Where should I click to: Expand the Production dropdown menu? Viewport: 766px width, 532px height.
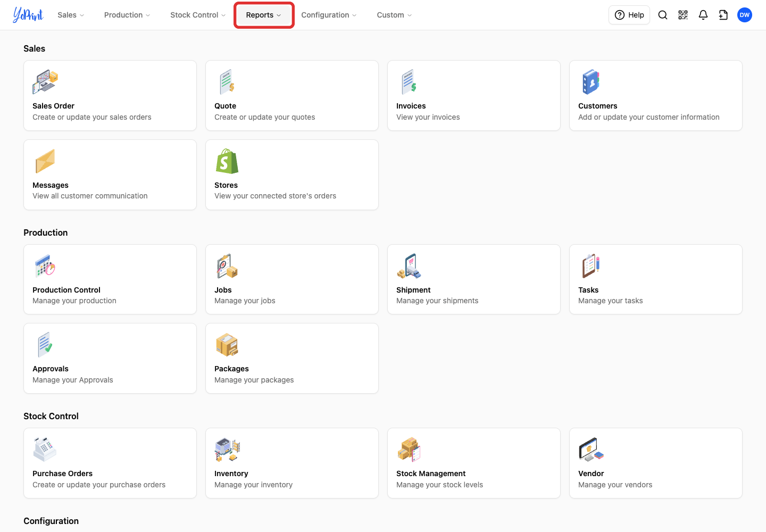click(127, 15)
